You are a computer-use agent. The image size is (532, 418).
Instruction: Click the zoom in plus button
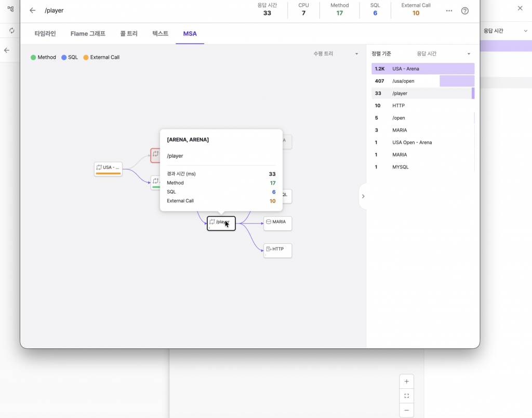point(406,382)
